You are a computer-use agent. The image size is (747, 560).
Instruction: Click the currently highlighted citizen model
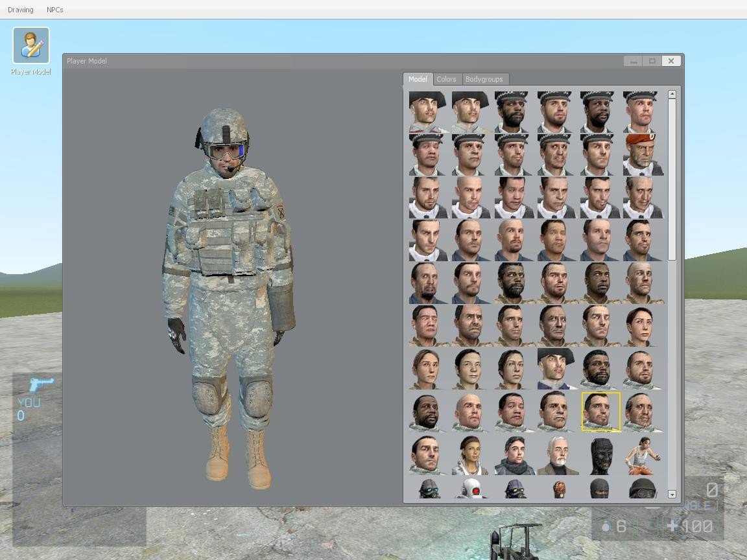coord(600,411)
